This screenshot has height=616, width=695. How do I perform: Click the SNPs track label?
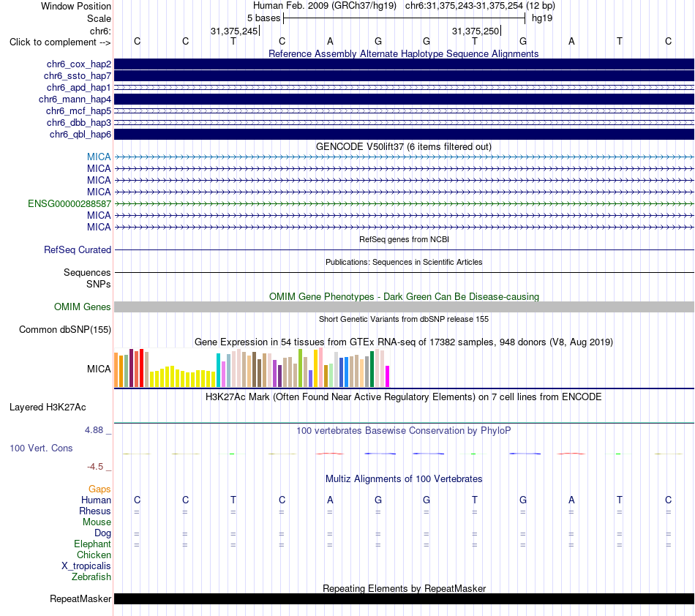[99, 284]
